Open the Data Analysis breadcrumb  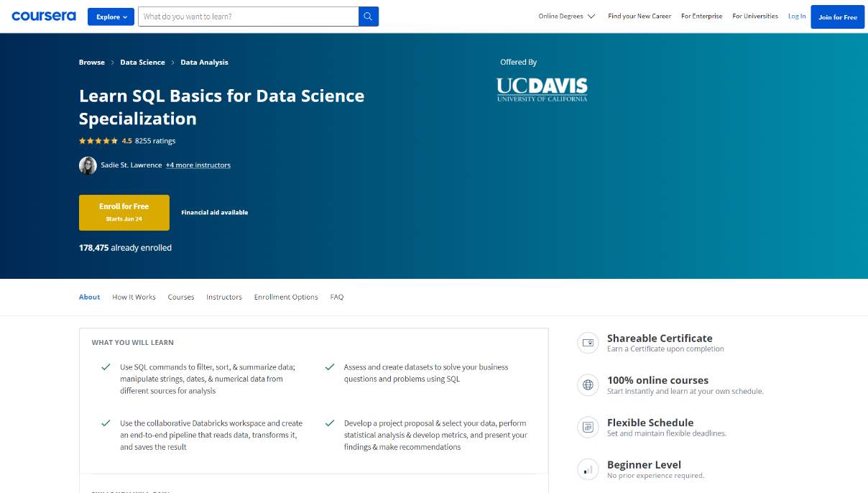204,63
